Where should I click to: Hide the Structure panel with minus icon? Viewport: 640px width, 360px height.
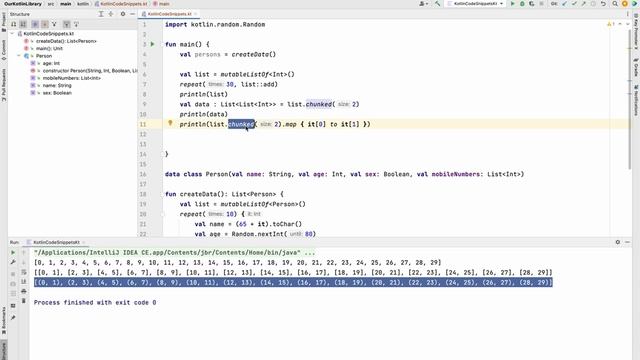132,14
